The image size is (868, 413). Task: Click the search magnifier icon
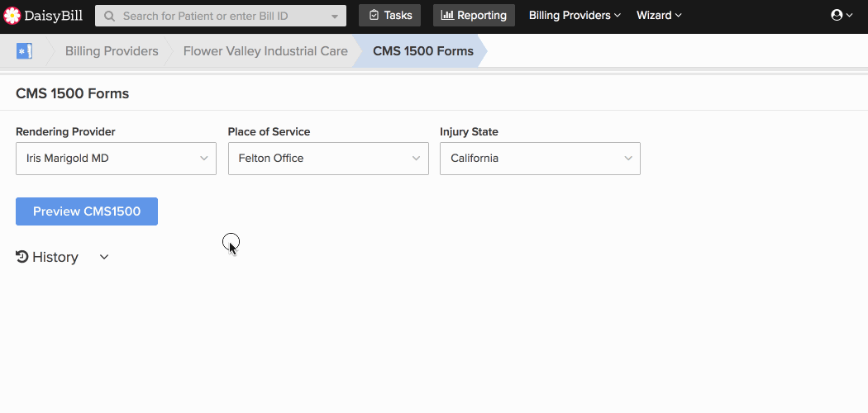(110, 16)
